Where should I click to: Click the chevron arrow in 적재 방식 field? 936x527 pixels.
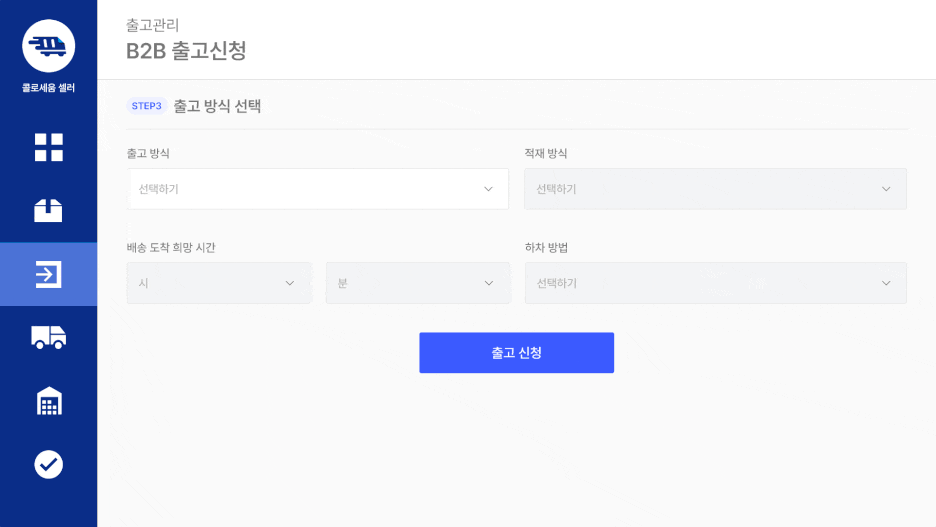click(886, 189)
